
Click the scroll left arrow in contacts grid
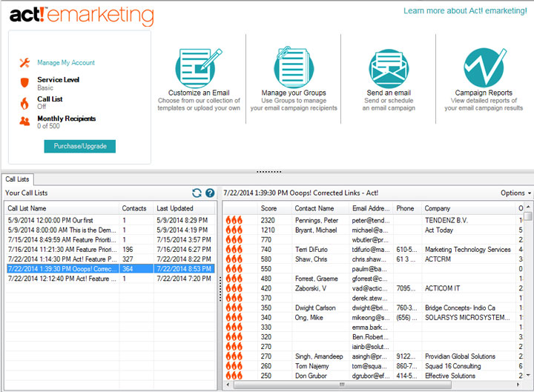point(228,385)
